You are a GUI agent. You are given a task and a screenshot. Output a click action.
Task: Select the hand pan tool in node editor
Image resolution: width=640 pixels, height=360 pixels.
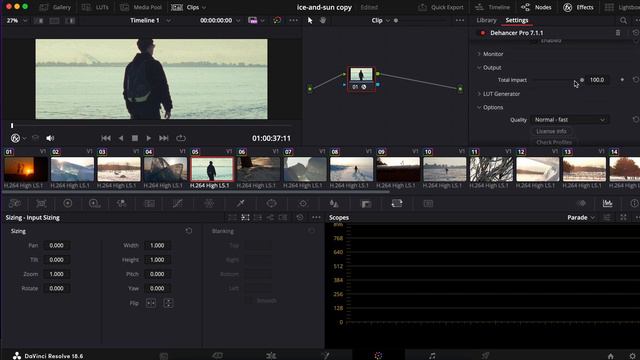[323, 20]
